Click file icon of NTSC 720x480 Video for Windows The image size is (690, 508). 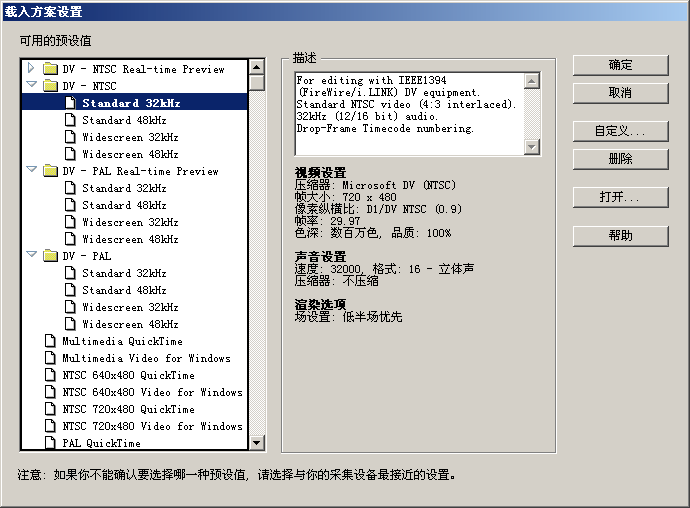pyautogui.click(x=50, y=426)
